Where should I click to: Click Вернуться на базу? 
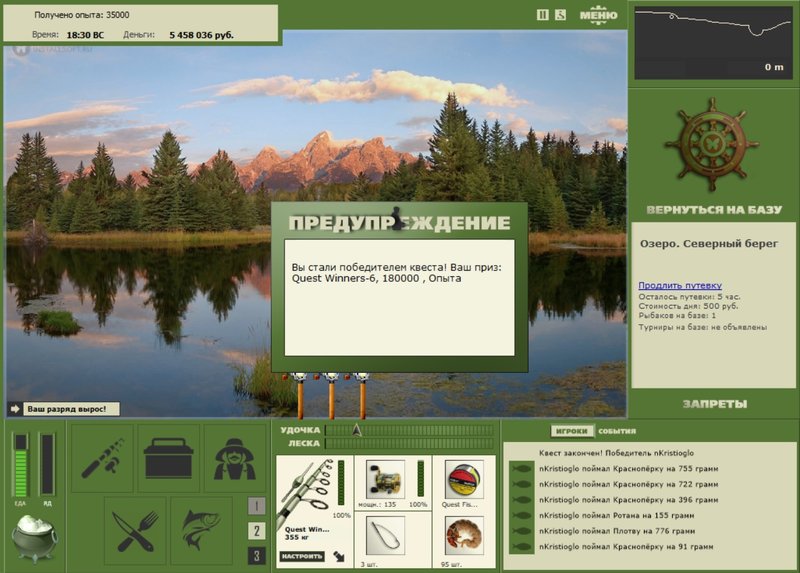coord(714,210)
